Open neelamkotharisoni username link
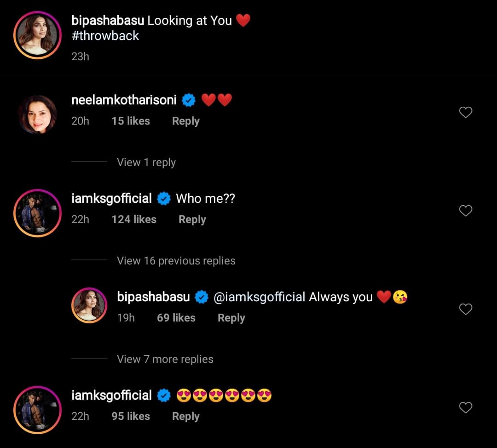Screen dimensions: 497x448 point(124,100)
